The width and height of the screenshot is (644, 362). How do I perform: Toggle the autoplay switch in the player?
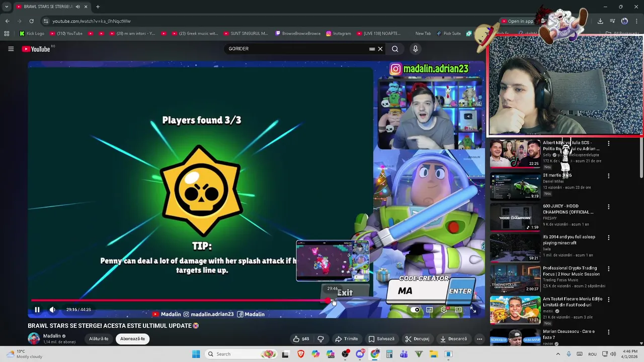[415, 310]
